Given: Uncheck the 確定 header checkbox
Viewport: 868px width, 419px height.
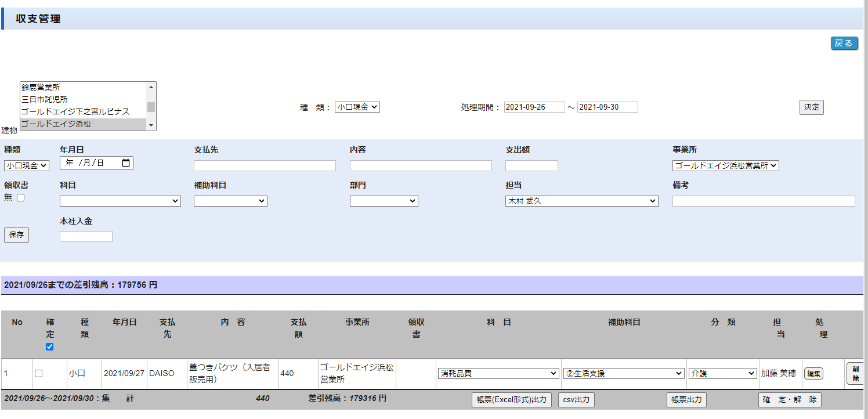Looking at the screenshot, I should pos(49,346).
